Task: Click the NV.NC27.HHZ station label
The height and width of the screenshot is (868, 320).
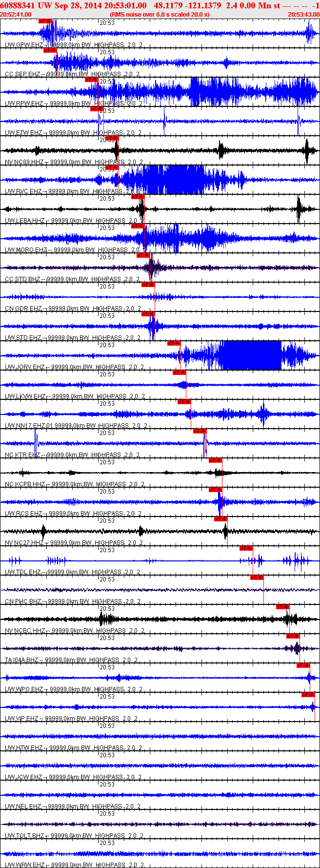Action: pyautogui.click(x=24, y=542)
